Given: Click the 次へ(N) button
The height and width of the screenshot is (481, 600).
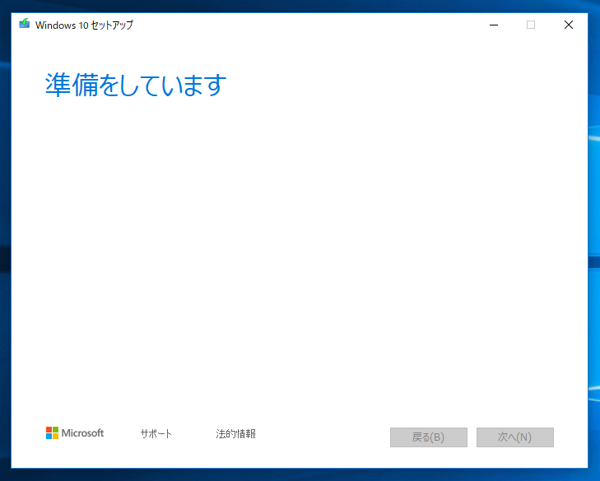Looking at the screenshot, I should pos(515,437).
